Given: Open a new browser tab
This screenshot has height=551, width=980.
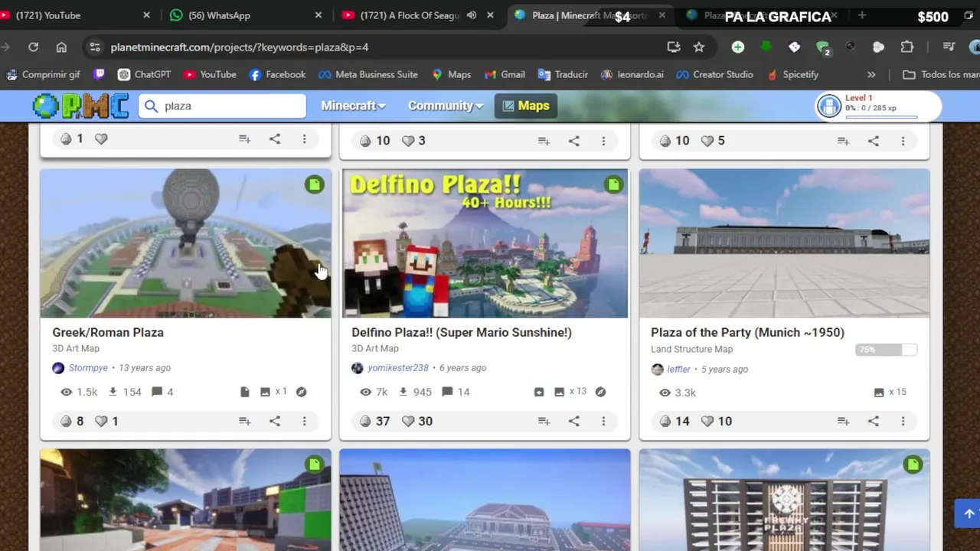Looking at the screenshot, I should 862,15.
